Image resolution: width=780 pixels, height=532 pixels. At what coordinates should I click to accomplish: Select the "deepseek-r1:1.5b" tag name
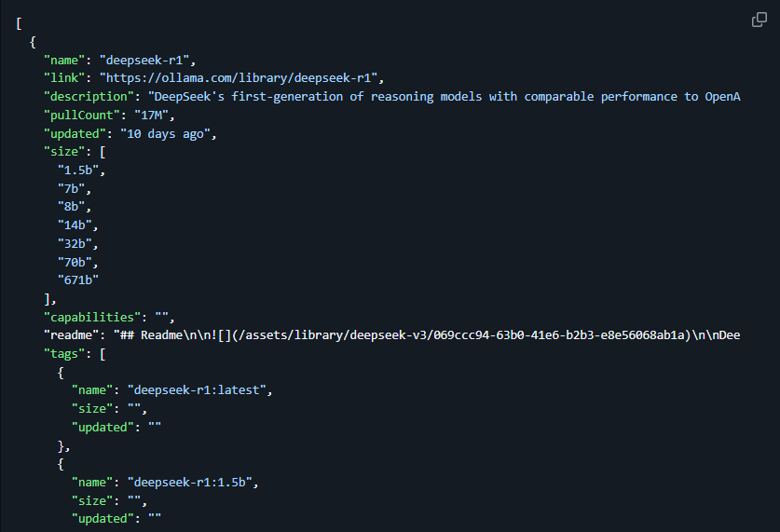189,483
